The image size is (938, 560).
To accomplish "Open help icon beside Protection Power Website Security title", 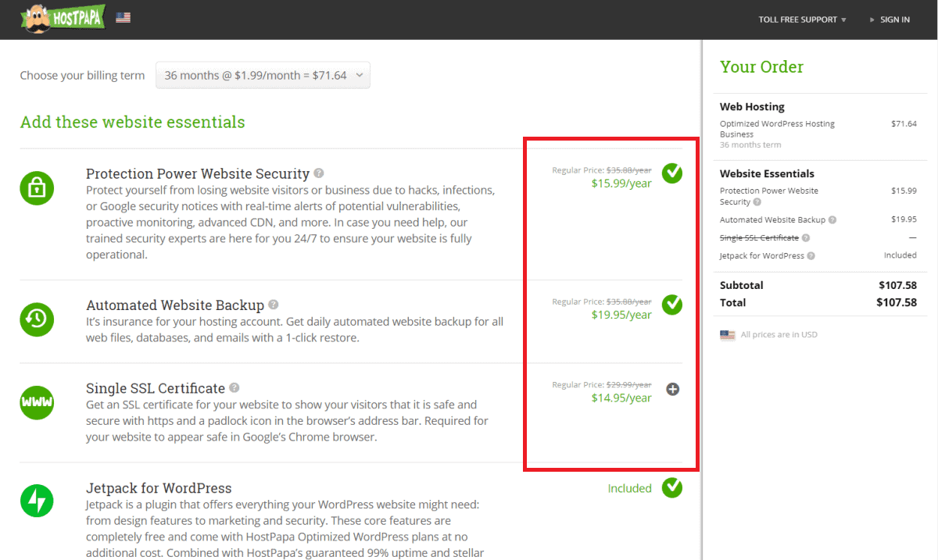I will point(319,173).
